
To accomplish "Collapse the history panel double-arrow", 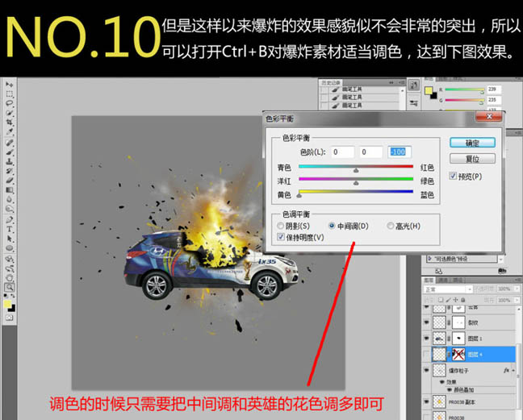I will [x=391, y=82].
